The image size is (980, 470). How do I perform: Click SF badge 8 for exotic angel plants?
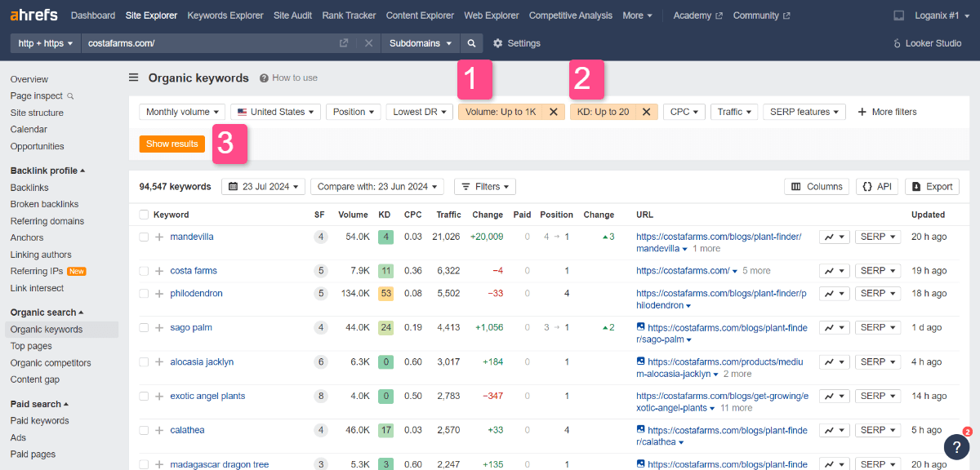321,397
